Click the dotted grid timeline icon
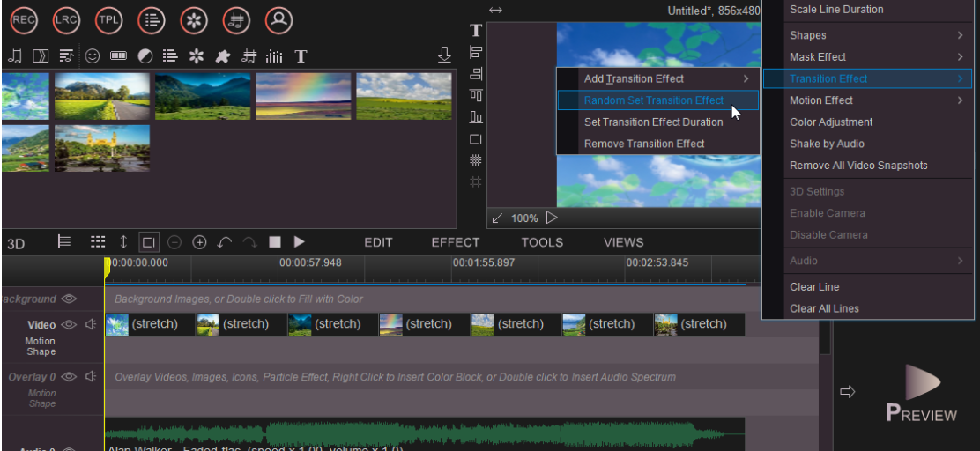The image size is (980, 451). [x=98, y=241]
